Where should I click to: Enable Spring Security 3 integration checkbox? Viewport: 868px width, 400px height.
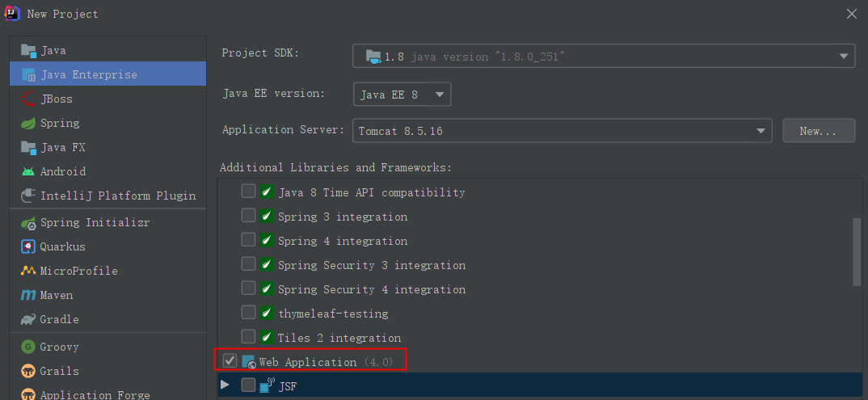(249, 264)
